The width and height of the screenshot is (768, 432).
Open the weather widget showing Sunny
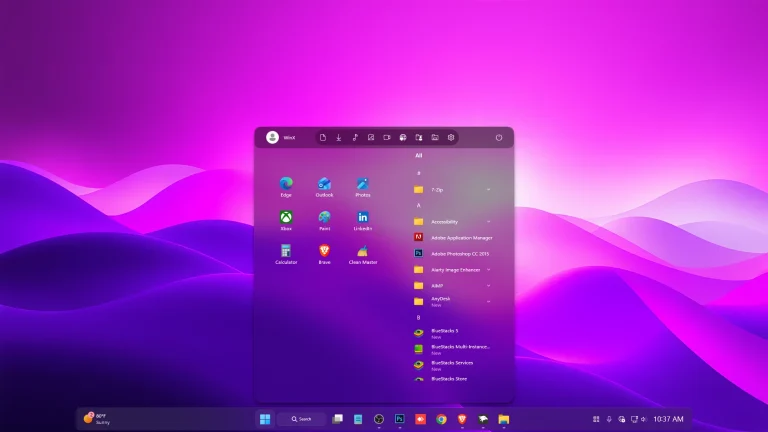pyautogui.click(x=97, y=418)
